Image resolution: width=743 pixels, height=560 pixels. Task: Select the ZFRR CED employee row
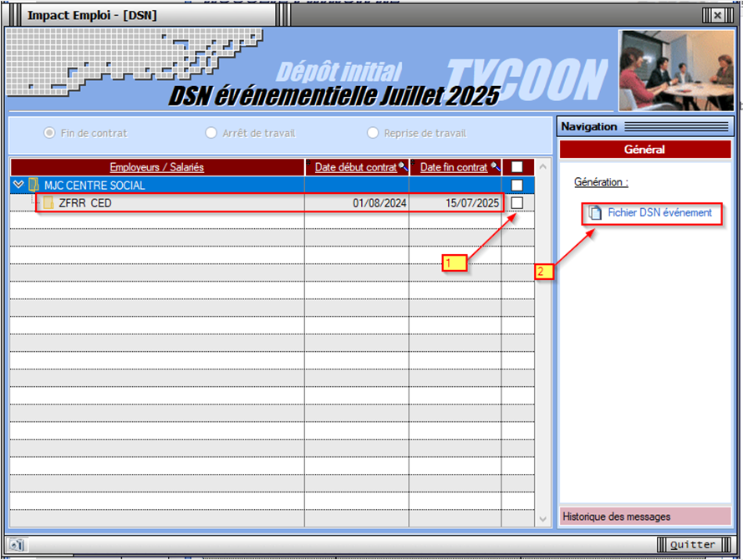pyautogui.click(x=272, y=203)
